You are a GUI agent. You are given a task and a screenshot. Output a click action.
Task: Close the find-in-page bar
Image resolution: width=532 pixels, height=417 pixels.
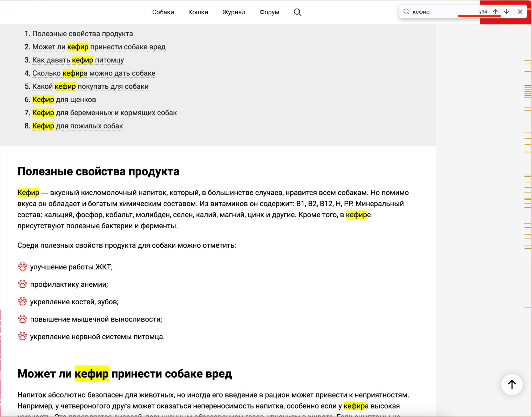[520, 12]
